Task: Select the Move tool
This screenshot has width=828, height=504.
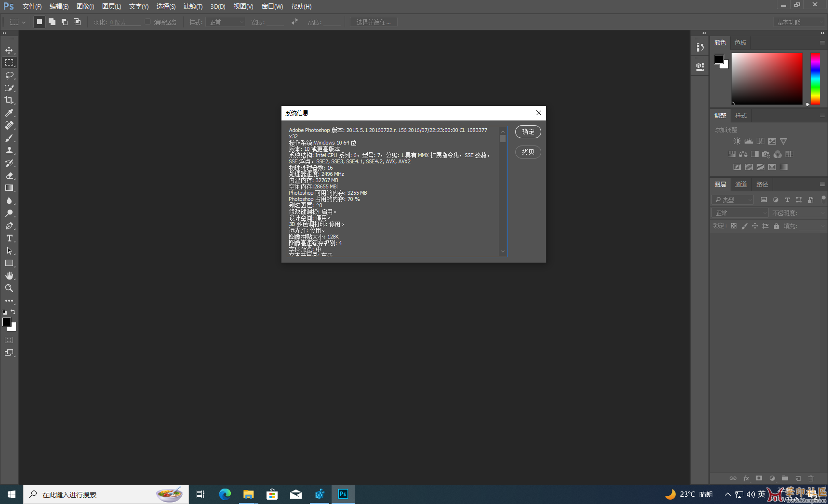Action: tap(9, 50)
